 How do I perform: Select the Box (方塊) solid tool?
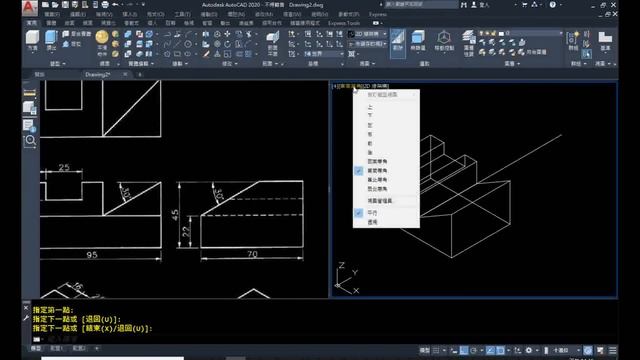pyautogui.click(x=32, y=40)
